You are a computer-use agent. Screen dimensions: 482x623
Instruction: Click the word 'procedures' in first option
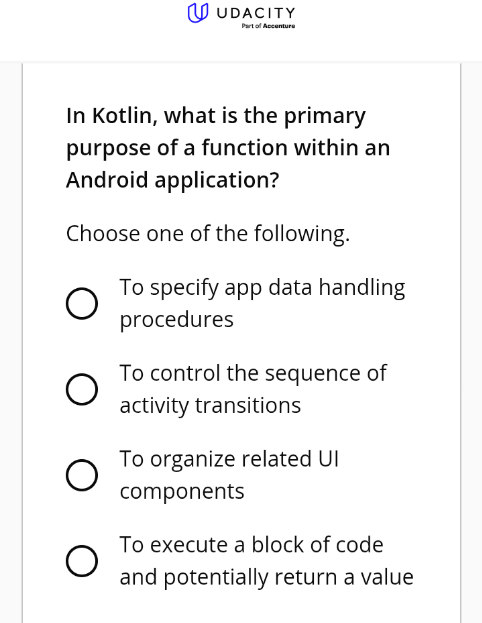coord(176,320)
